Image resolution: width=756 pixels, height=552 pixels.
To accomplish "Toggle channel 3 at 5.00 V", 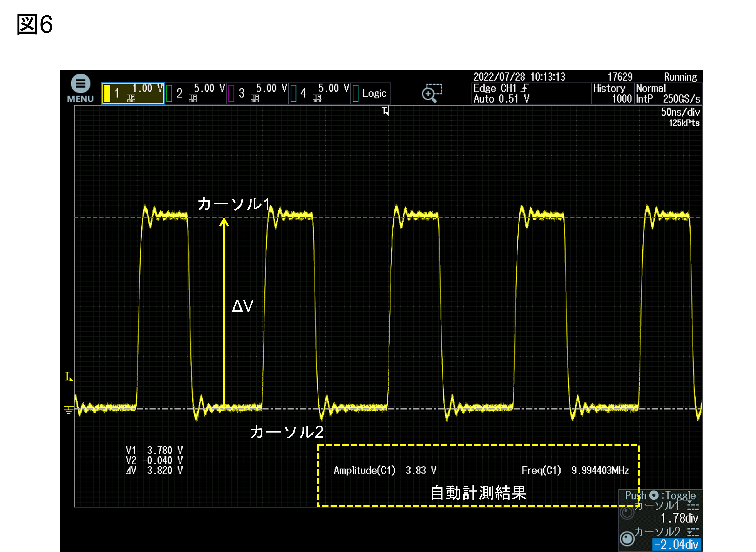I will click(x=257, y=93).
